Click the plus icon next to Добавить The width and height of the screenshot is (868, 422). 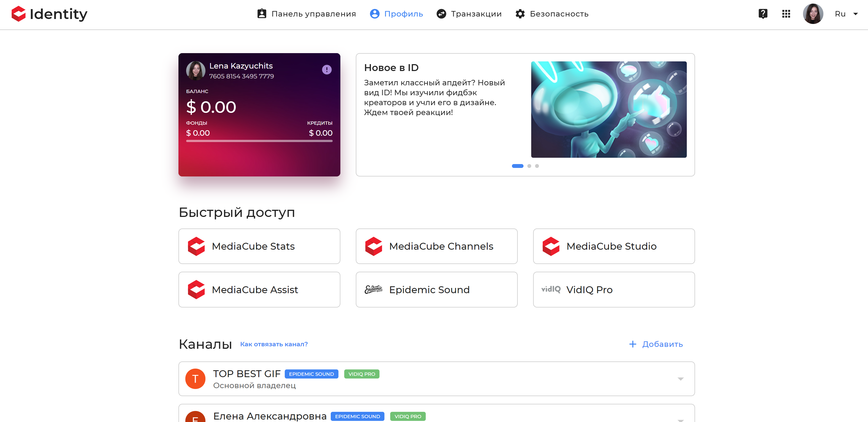(633, 344)
